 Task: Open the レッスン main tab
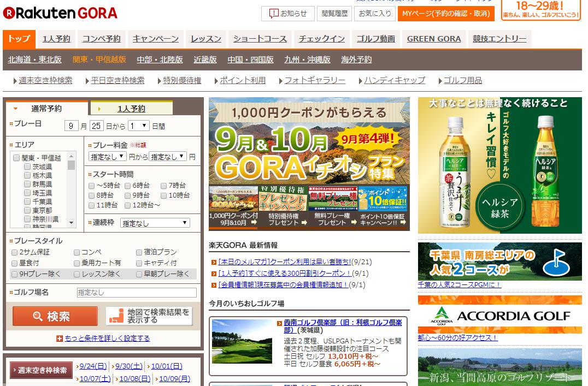coord(206,39)
